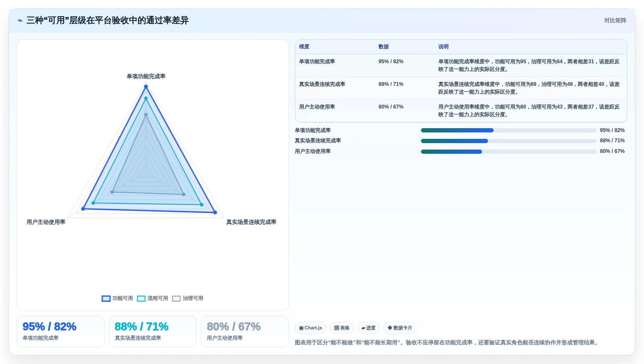Click the Chart.js tag chip
The height and width of the screenshot is (364, 644).
pos(311,328)
